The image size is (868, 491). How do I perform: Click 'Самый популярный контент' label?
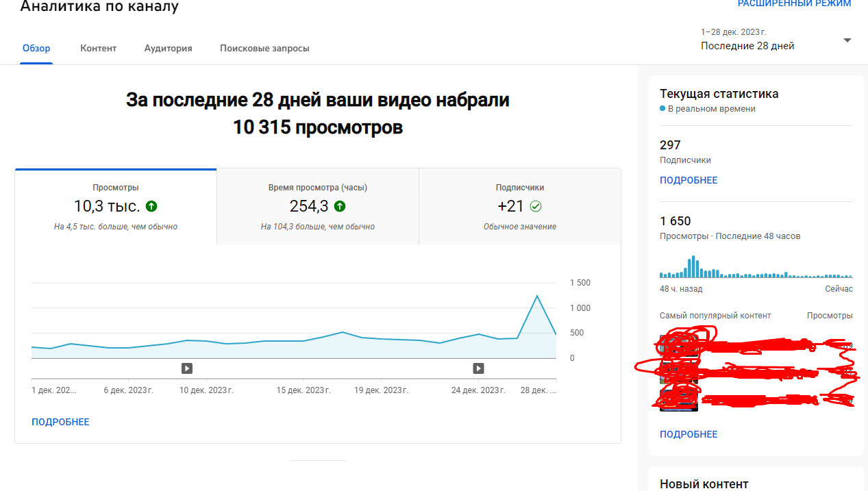(x=715, y=316)
